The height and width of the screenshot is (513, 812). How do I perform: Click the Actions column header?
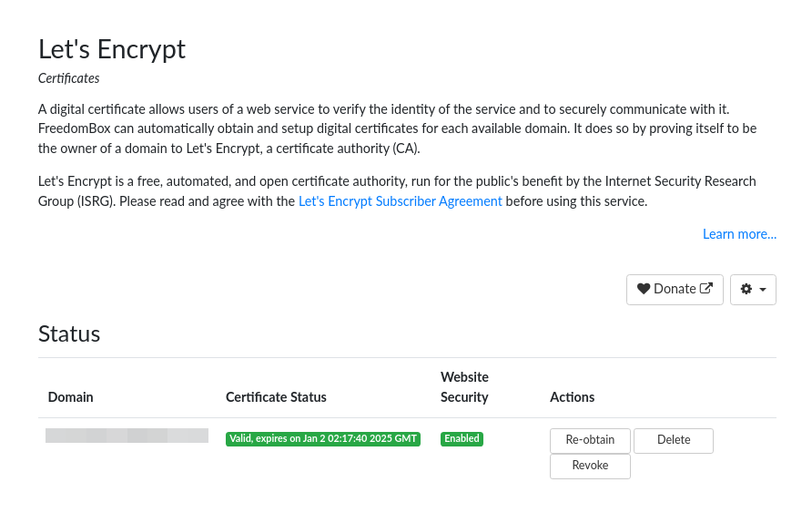tap(573, 397)
